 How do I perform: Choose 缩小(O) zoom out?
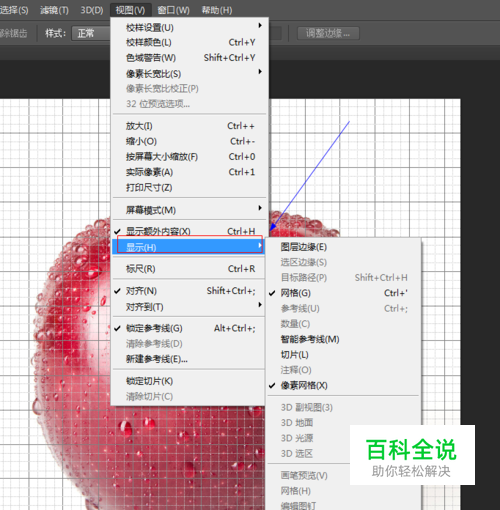[189, 141]
